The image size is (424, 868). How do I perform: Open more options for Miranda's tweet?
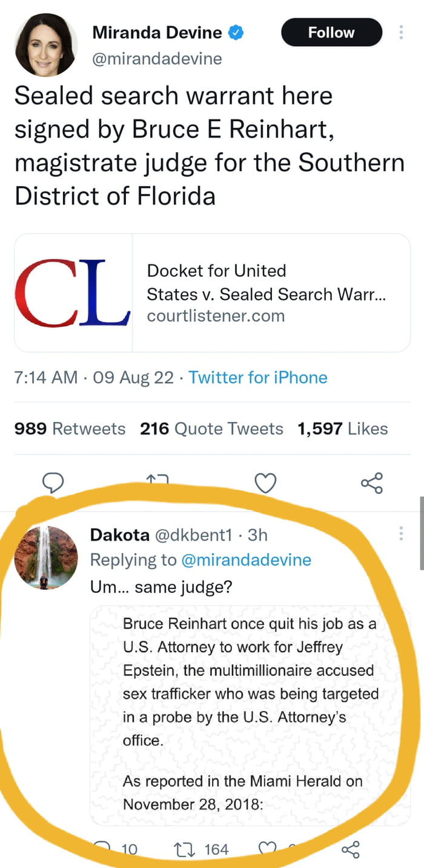pos(401,33)
